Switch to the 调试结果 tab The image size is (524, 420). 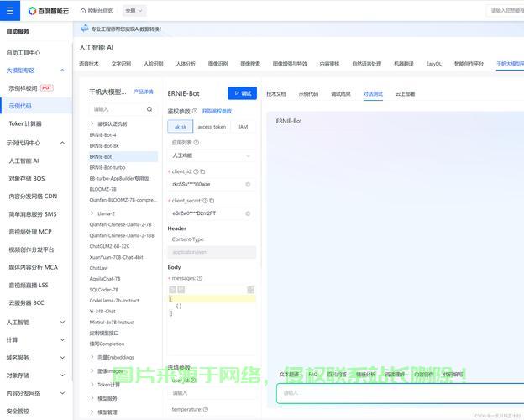341,93
